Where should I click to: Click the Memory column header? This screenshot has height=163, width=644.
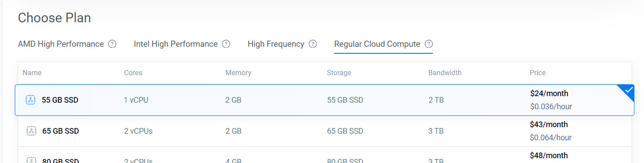(238, 73)
